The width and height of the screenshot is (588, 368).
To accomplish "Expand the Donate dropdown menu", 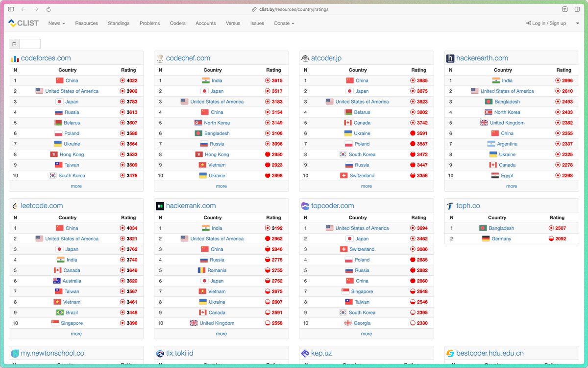I will pyautogui.click(x=284, y=23).
